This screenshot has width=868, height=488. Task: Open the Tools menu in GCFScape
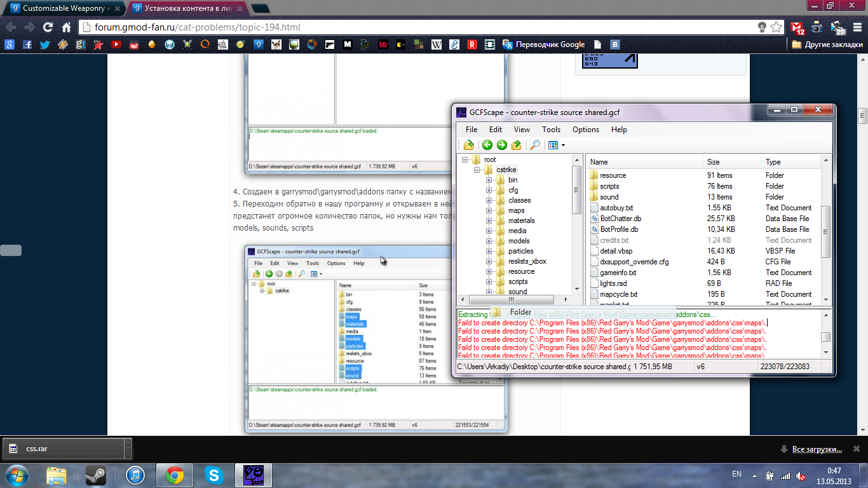551,129
